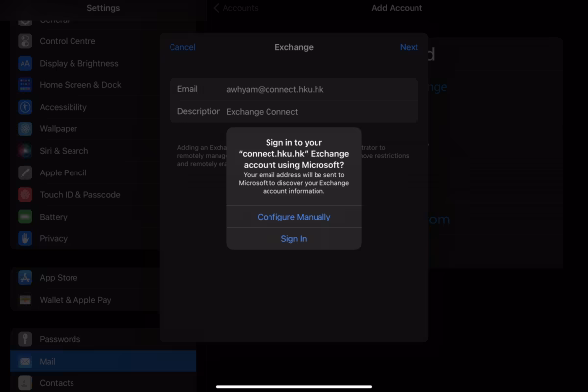The image size is (588, 392).
Task: Select the Passwords settings row
Action: [98, 339]
